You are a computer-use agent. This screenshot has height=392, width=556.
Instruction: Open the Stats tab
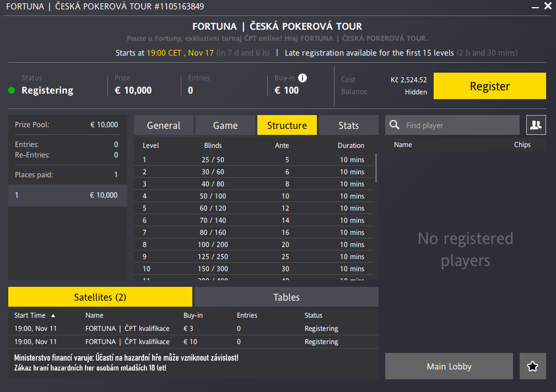click(x=349, y=125)
